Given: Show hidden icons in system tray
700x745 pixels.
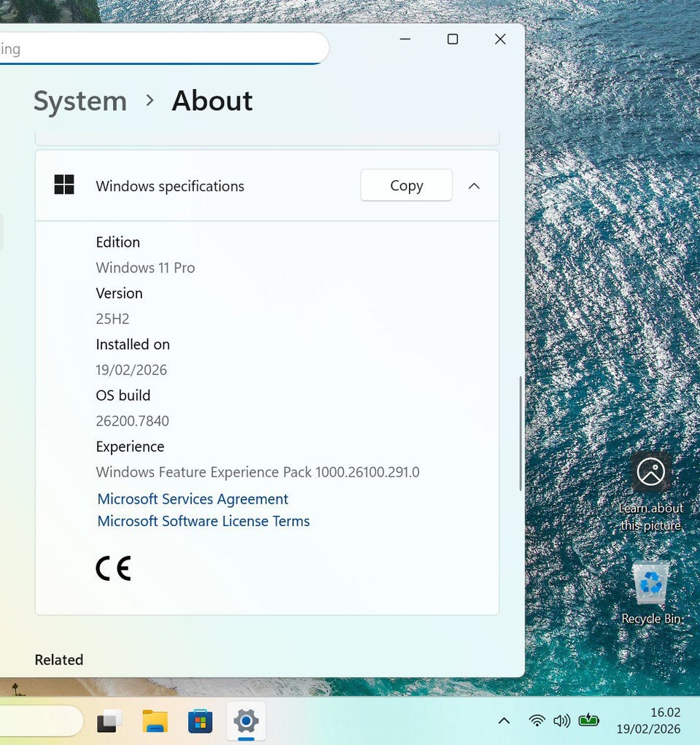Looking at the screenshot, I should click(x=504, y=721).
